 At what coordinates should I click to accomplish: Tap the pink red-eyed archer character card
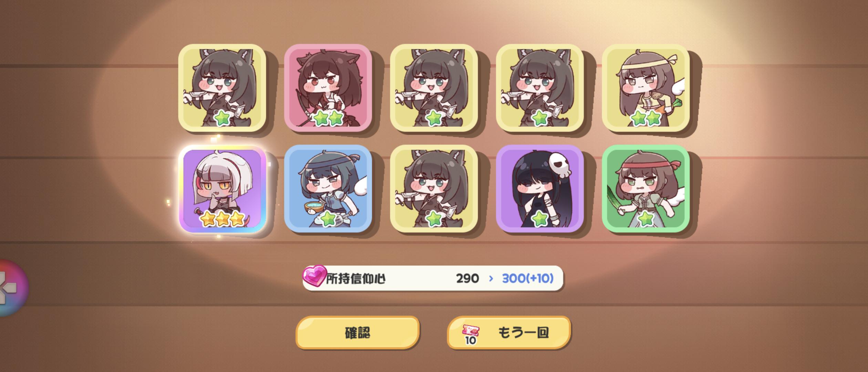pos(328,88)
